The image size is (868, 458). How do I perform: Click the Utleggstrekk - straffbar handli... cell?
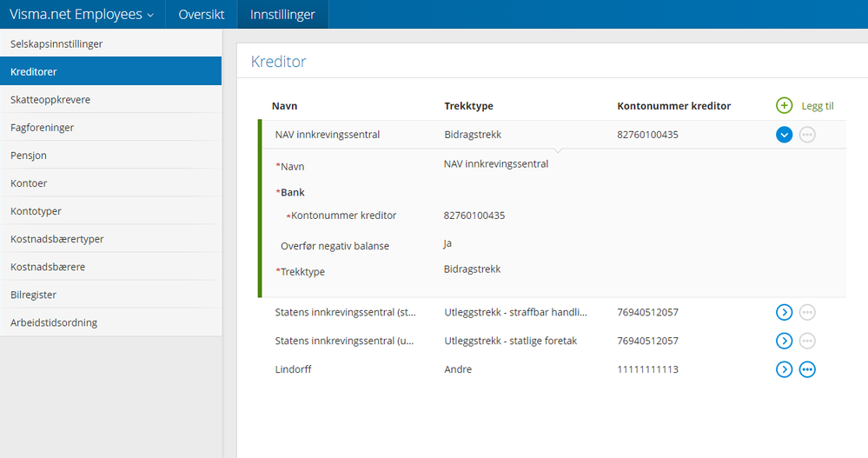pyautogui.click(x=515, y=312)
